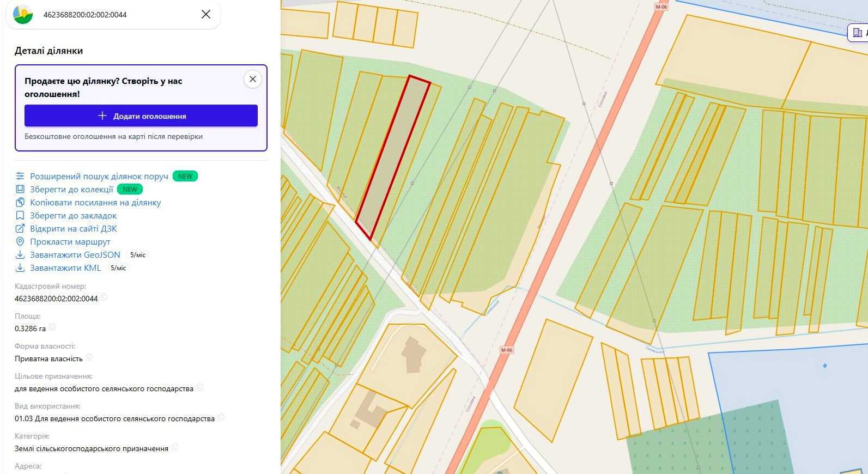
Task: Choose 'Копіювати посилання на ділянку'
Action: [x=95, y=202]
